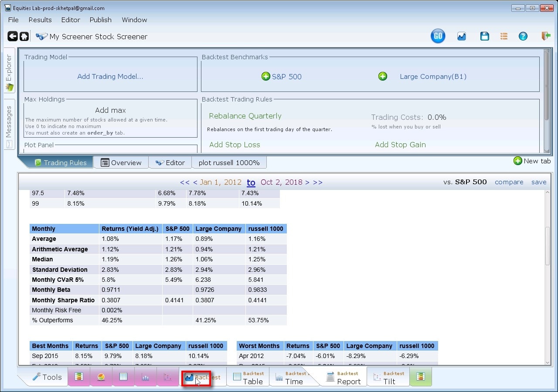Viewport: 558px width, 392px height.
Task: Click Add max under Max Holdings
Action: click(110, 110)
